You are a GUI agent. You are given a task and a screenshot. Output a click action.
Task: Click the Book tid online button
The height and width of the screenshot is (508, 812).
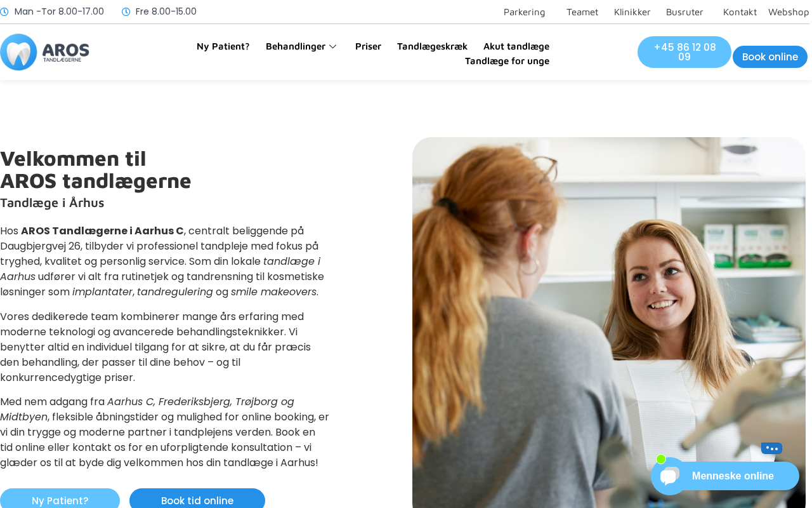click(x=197, y=500)
